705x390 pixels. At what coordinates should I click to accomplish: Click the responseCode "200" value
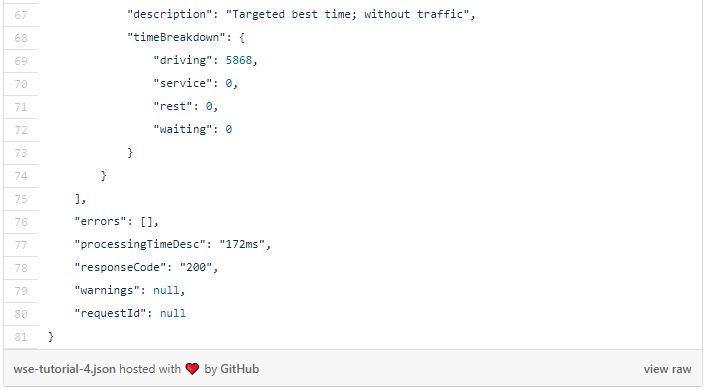196,267
